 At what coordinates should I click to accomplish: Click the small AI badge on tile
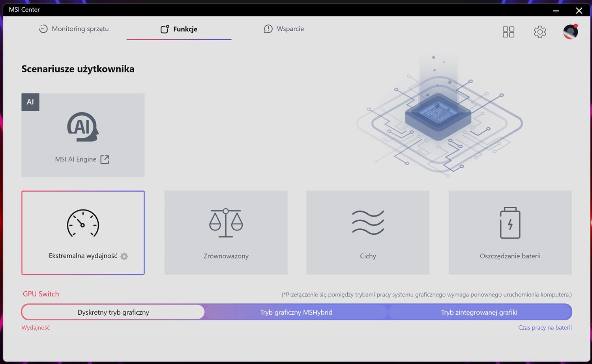point(30,102)
